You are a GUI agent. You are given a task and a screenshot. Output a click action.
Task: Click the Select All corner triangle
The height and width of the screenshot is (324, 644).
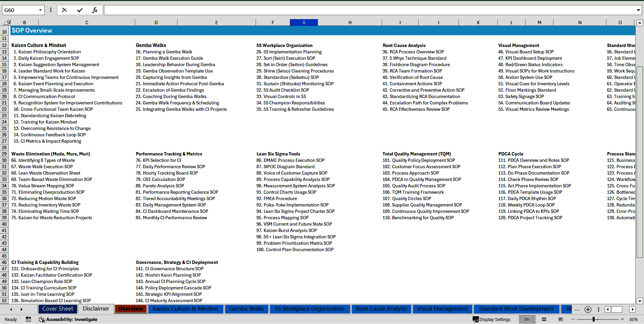(x=6, y=22)
